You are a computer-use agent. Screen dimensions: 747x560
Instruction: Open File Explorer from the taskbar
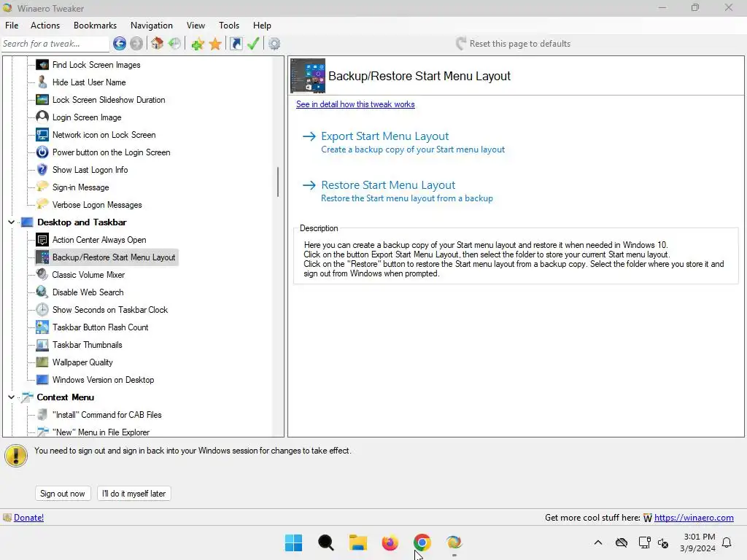[357, 542]
